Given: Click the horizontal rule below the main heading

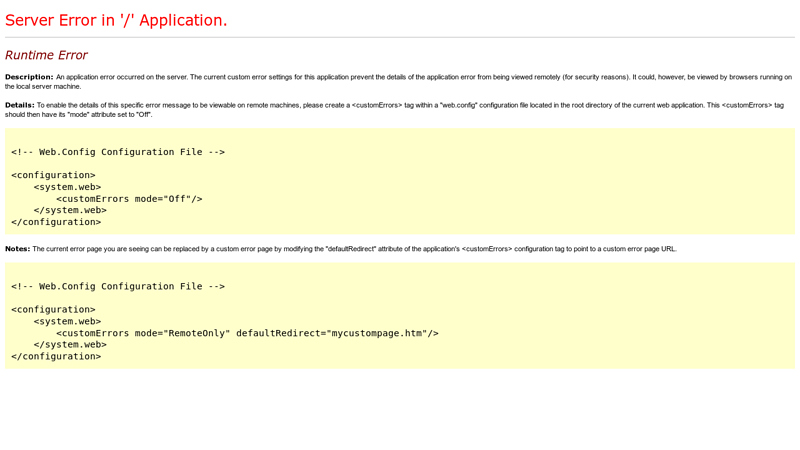Looking at the screenshot, I should coord(400,37).
